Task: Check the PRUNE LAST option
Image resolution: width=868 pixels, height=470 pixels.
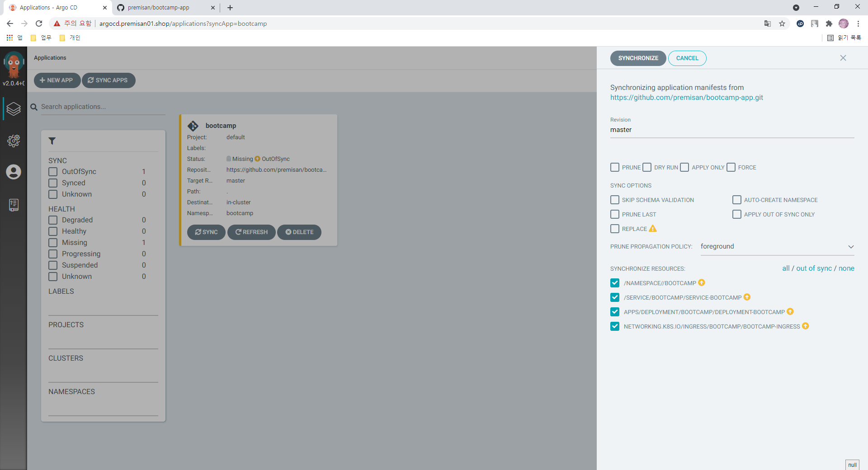Action: coord(615,214)
